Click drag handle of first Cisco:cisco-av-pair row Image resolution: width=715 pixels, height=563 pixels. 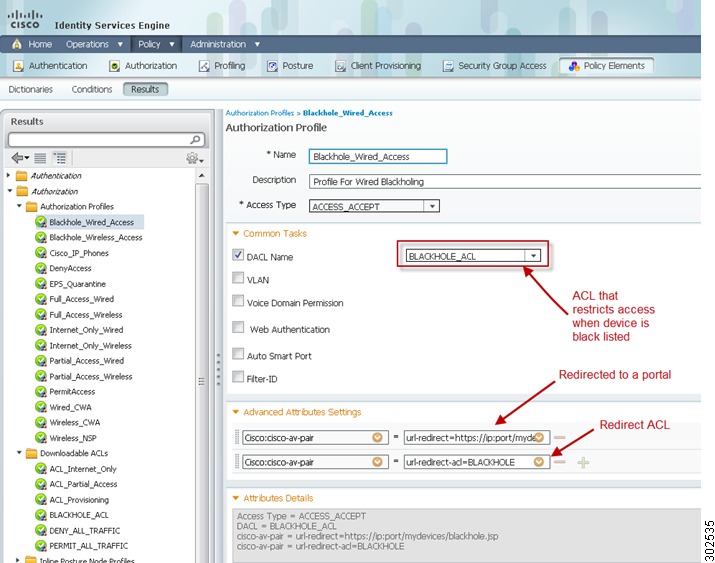[x=237, y=437]
